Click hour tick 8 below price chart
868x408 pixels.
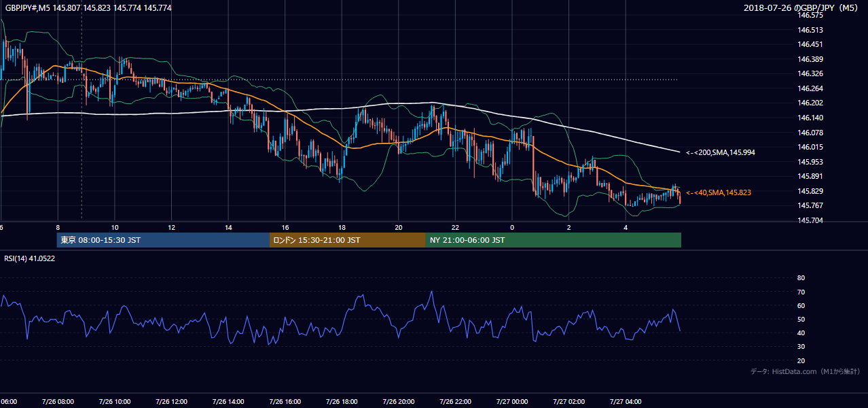(58, 227)
